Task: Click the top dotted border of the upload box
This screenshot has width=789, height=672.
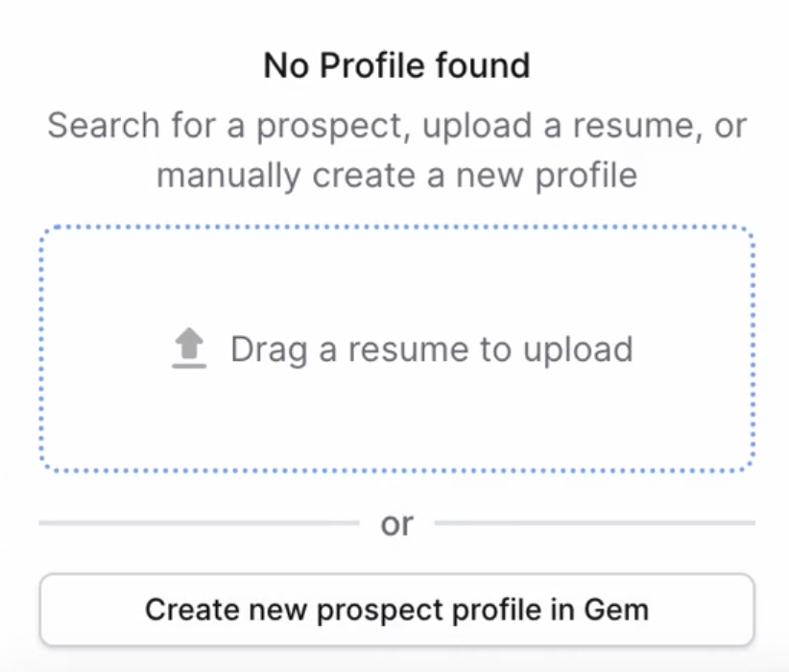Action: pos(397,227)
